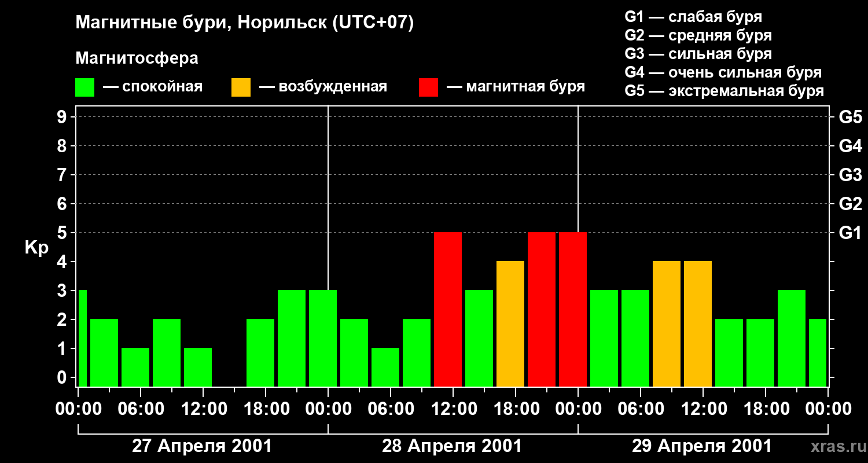Click the '28 Апреля 2001' date label

(x=452, y=446)
